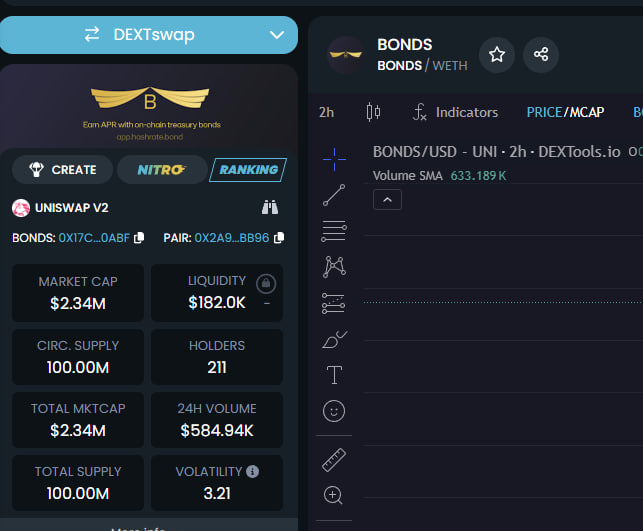Open the app.hashrate.bond banner link

[150, 137]
